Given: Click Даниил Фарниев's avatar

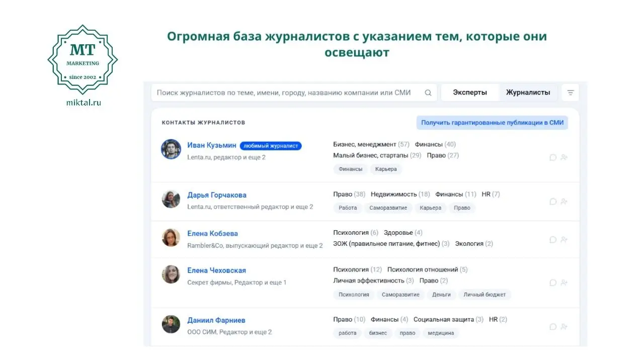Looking at the screenshot, I should [x=171, y=324].
